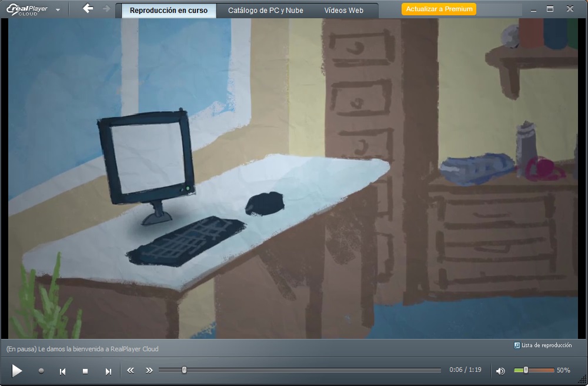The height and width of the screenshot is (386, 588).
Task: Click the RealPlayer Cloud logo
Action: 27,9
